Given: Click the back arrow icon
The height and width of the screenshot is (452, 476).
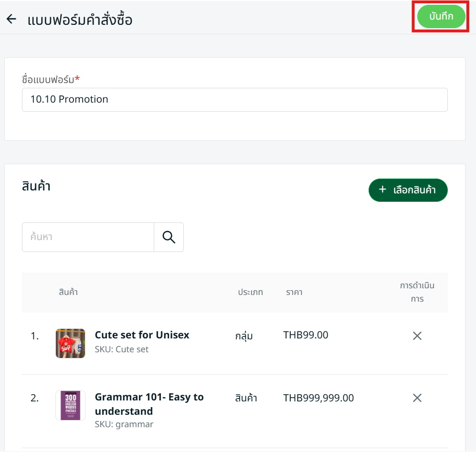Looking at the screenshot, I should click(11, 19).
